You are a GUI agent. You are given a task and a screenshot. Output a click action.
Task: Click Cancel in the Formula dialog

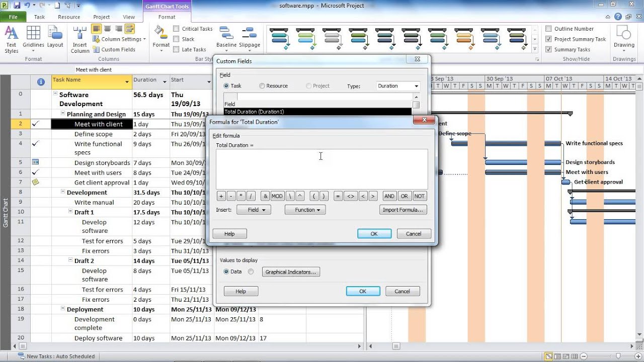pyautogui.click(x=414, y=234)
